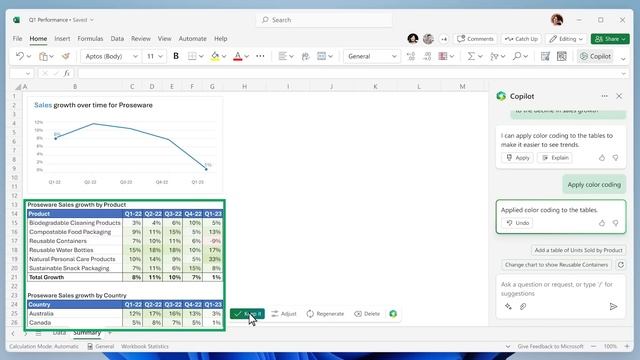Select the Format Painter brush
This screenshot has width=640, height=360.
pyautogui.click(x=66, y=56)
